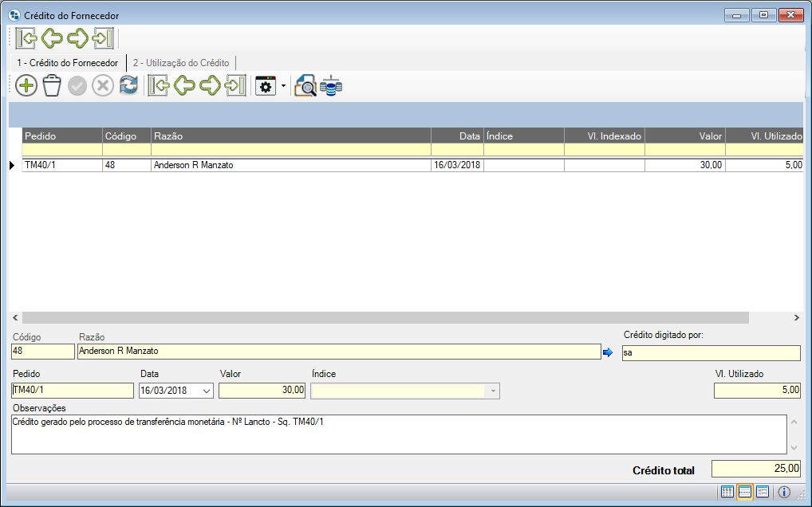The image size is (812, 507).
Task: Expand the arrow next to gear settings
Action: tap(283, 86)
